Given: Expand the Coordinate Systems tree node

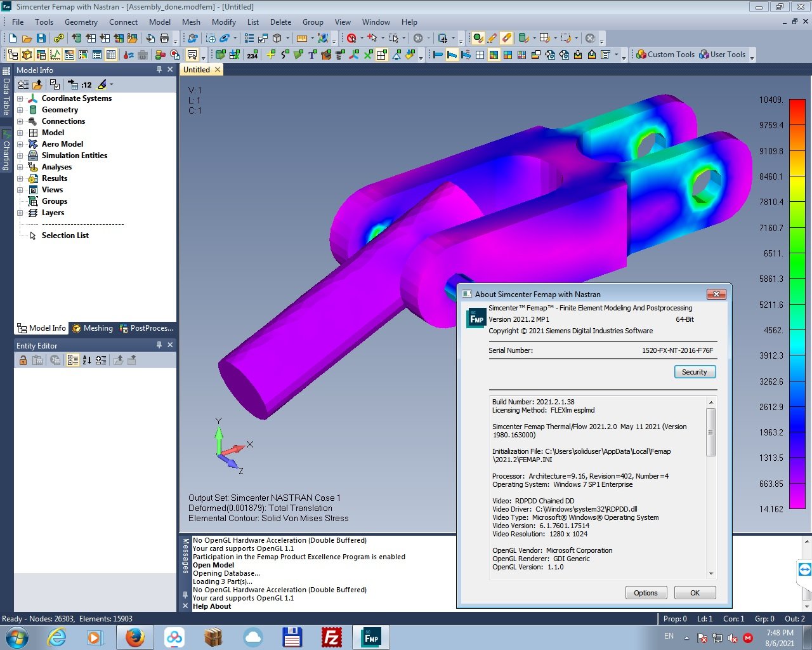Looking at the screenshot, I should [x=20, y=98].
